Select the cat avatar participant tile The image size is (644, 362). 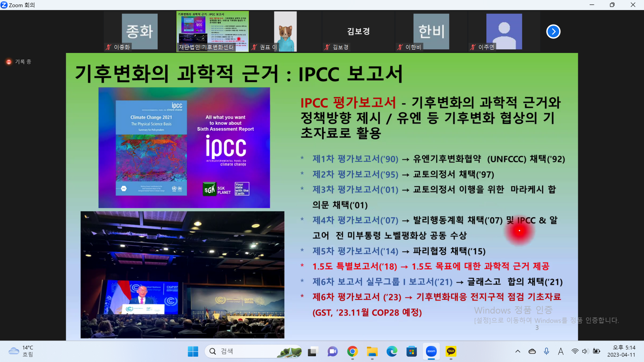point(285,32)
